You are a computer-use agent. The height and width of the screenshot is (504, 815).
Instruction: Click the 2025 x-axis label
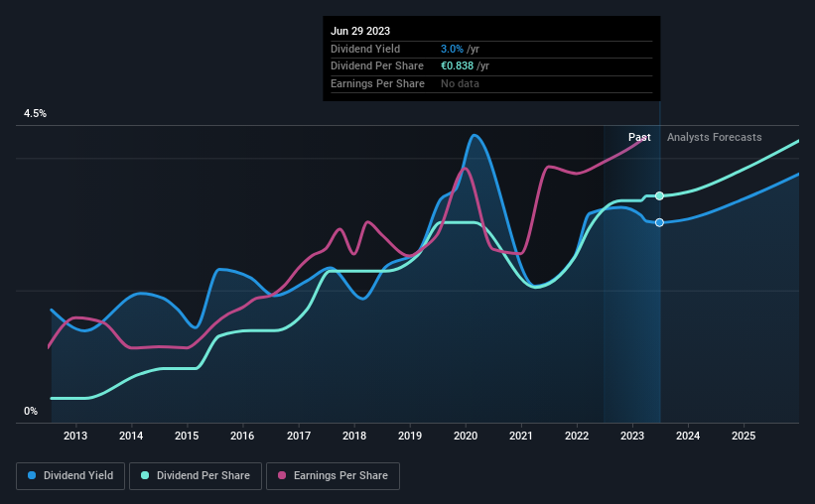click(x=744, y=436)
